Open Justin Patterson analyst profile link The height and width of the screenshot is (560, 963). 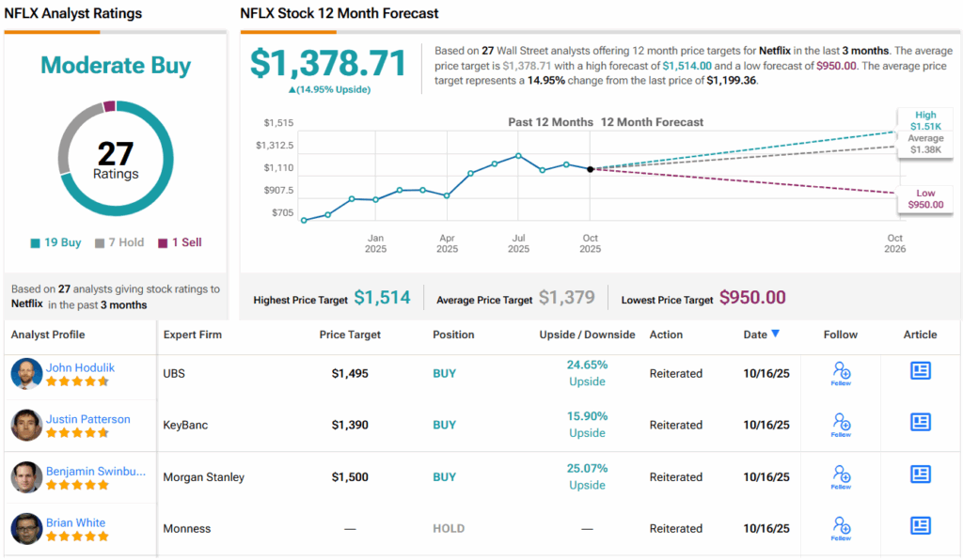[87, 419]
